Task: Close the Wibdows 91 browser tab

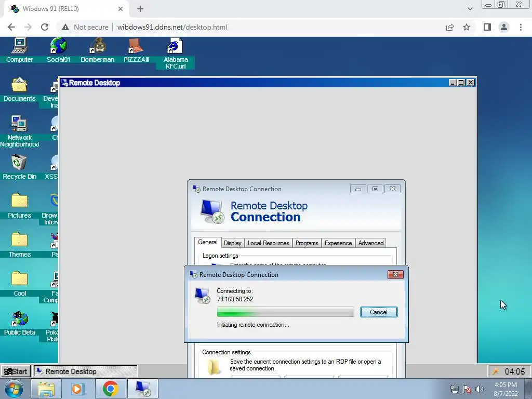Action: click(121, 9)
